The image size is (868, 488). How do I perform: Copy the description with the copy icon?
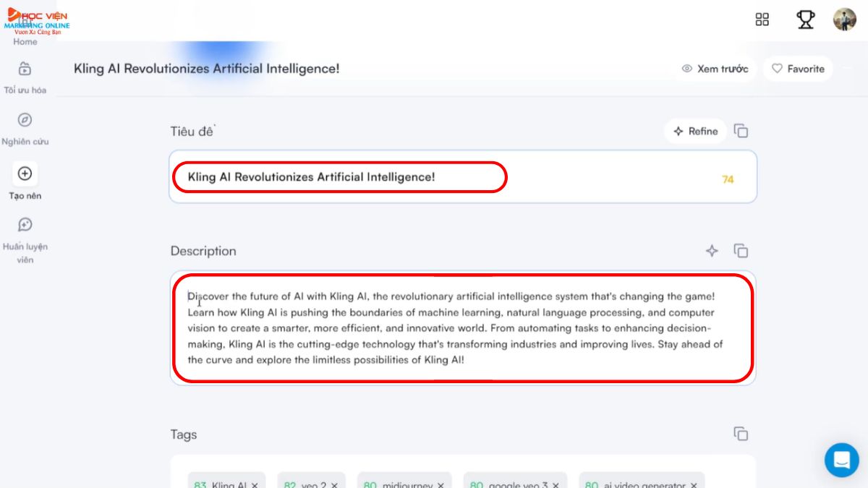pos(741,251)
